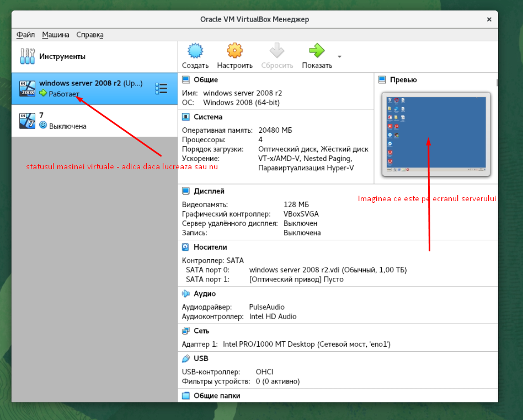This screenshot has height=420, width=523.
Task: Select the windows server 2008 r2 machine
Action: [94, 89]
